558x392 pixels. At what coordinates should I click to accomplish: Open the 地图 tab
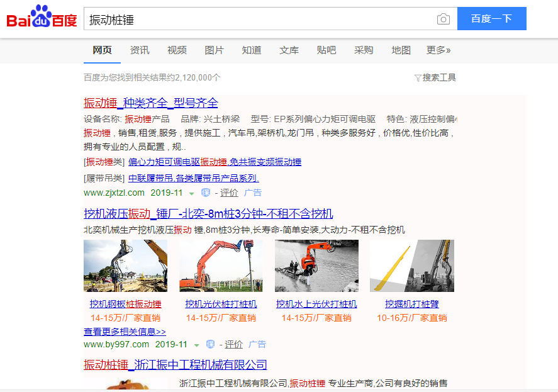(401, 50)
